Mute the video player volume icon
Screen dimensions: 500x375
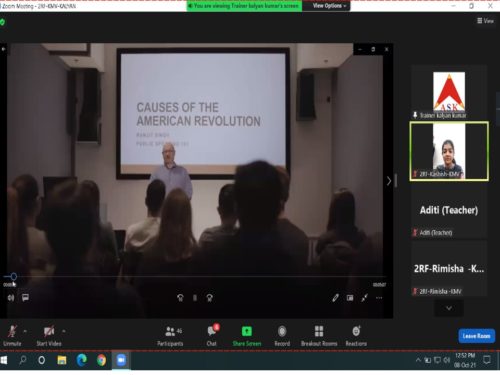coord(11,297)
